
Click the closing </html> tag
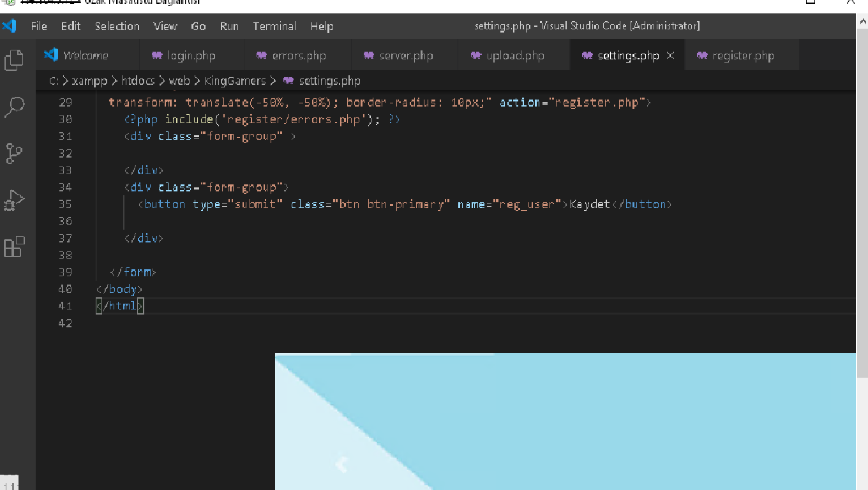pos(119,306)
